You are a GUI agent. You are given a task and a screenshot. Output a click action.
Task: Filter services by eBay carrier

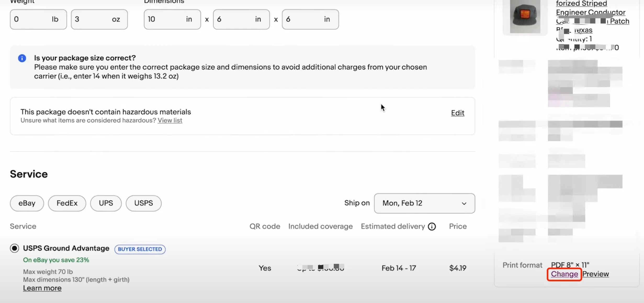(x=27, y=203)
